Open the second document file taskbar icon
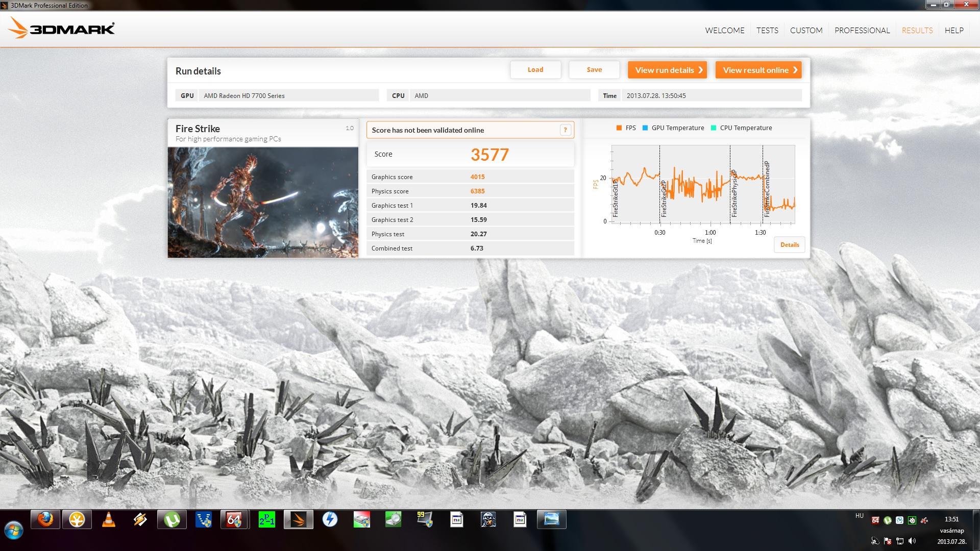The image size is (980, 551). pyautogui.click(x=520, y=519)
